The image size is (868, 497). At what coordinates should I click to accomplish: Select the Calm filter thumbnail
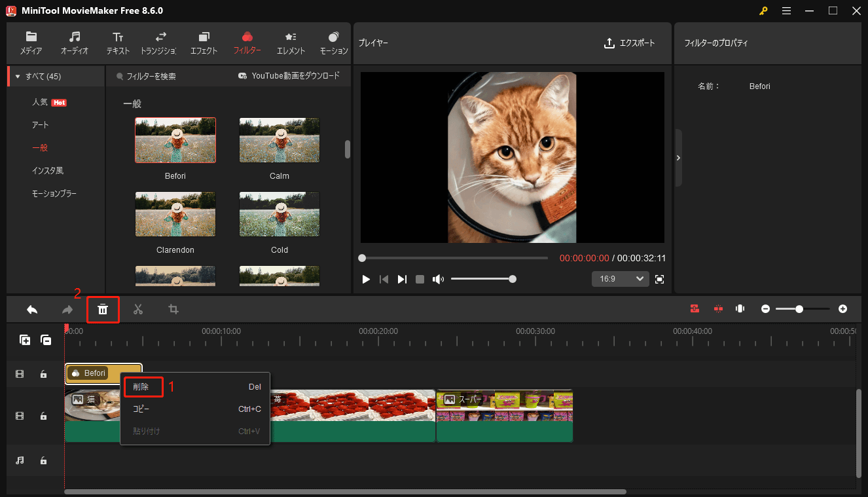tap(279, 139)
